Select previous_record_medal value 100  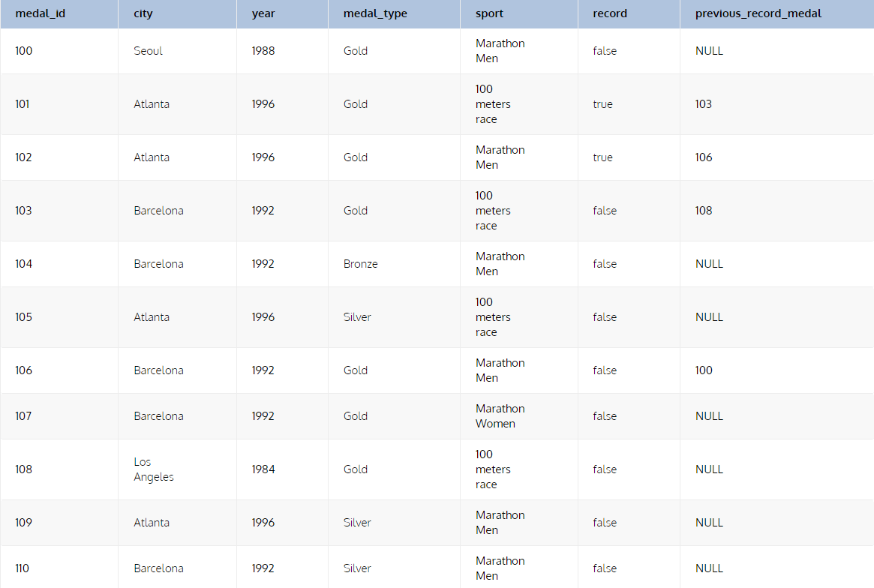point(704,370)
